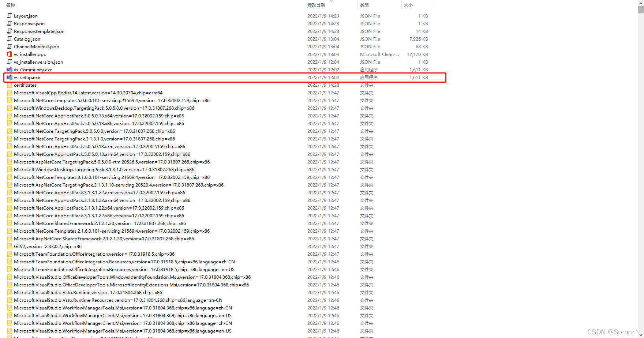The height and width of the screenshot is (338, 644).
Task: Click folder icon of WorkflowManagerTools.Msi language=zh-CN
Action: click(x=10, y=308)
